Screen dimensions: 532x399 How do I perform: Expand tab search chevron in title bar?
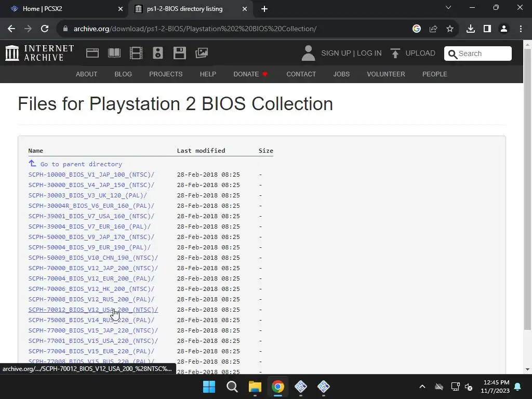coord(448,7)
